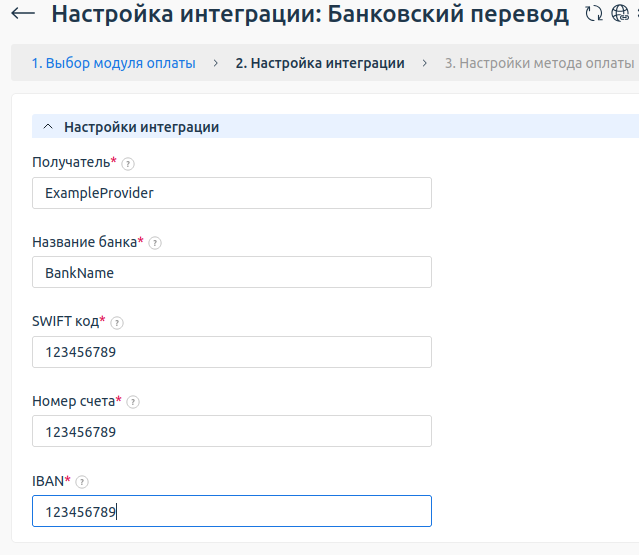Open help hint next to SWIFT код
The height and width of the screenshot is (555, 639).
tap(117, 323)
